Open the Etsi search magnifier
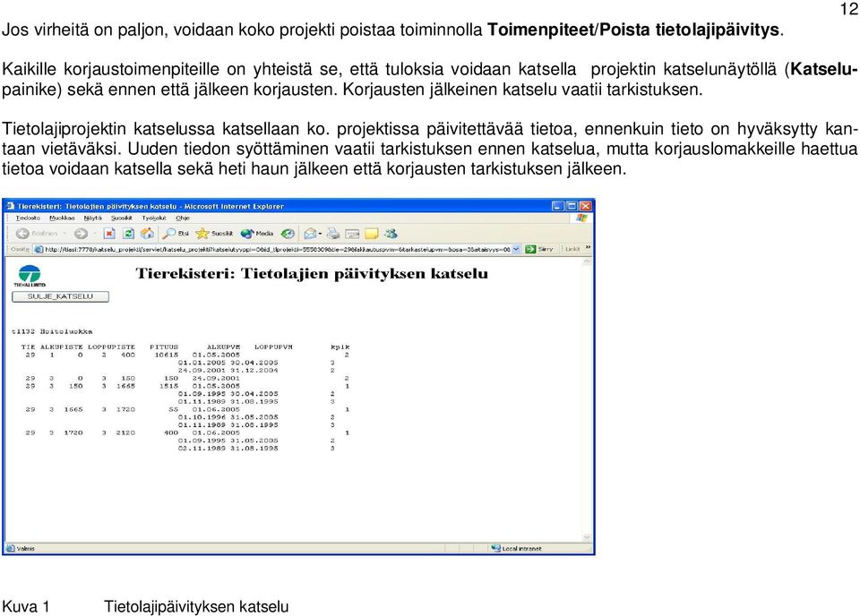The width and height of the screenshot is (860, 616). tap(169, 234)
